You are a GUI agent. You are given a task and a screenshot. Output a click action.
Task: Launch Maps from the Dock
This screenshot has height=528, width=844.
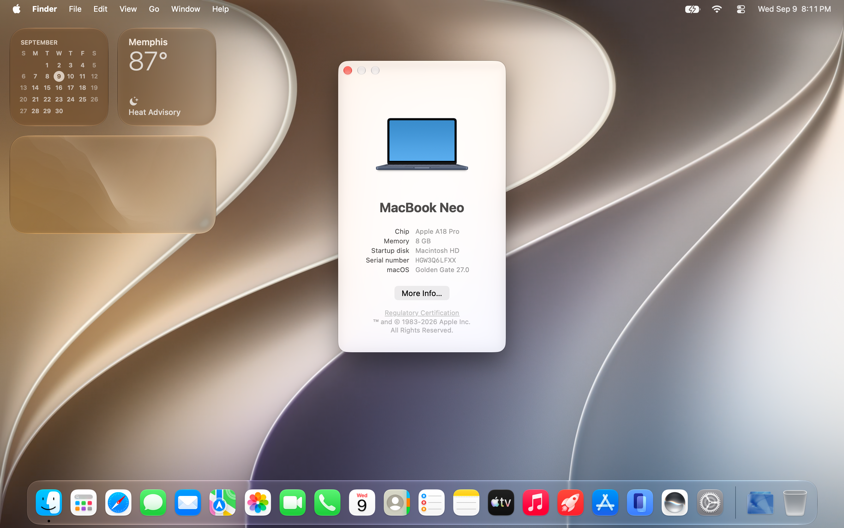223,503
